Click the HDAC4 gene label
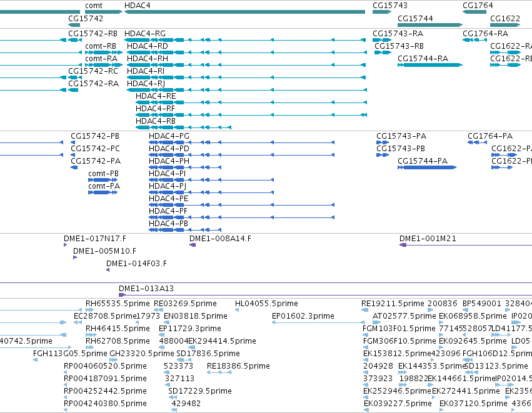 point(137,6)
